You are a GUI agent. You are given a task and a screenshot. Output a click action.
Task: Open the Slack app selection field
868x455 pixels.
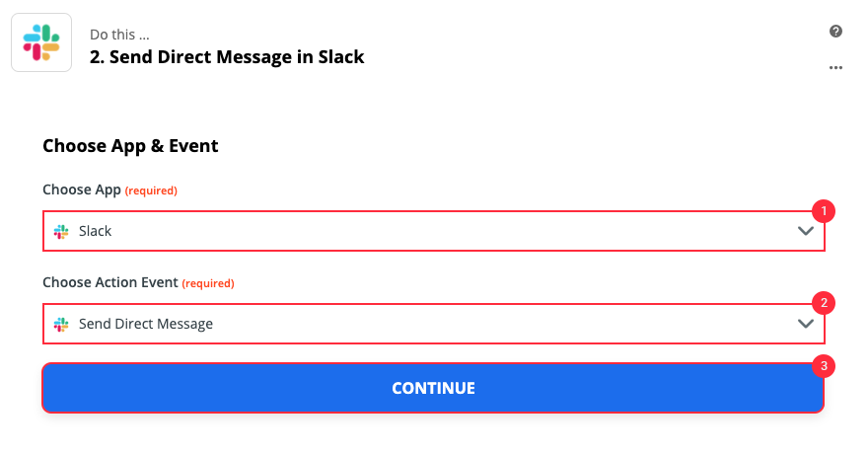(433, 231)
